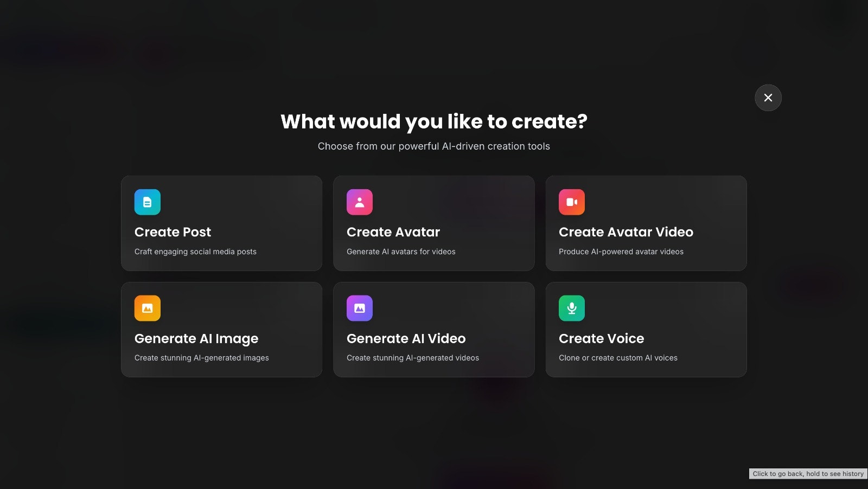The image size is (868, 489).
Task: Select 'Create stunning AI-generated images' description
Action: (201, 358)
